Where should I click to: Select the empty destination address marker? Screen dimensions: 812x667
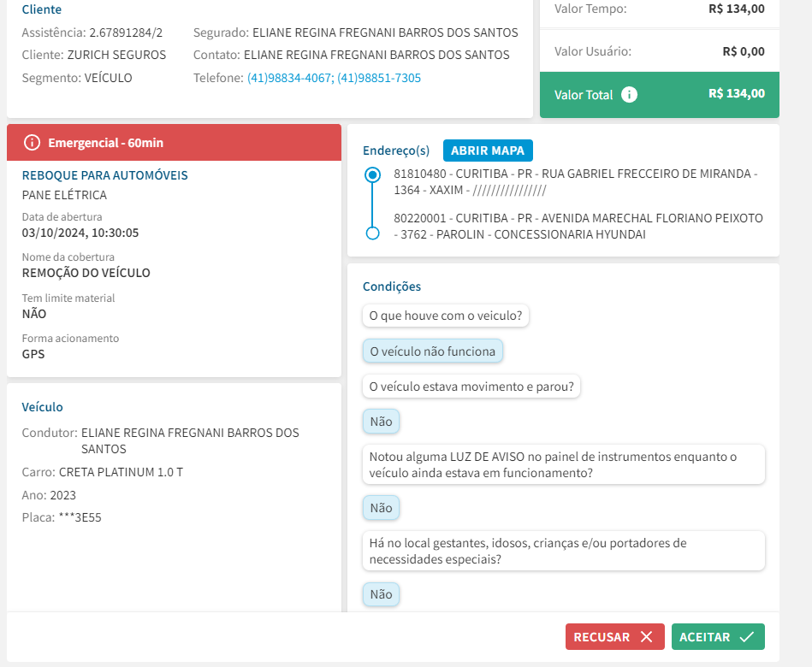[x=372, y=233]
